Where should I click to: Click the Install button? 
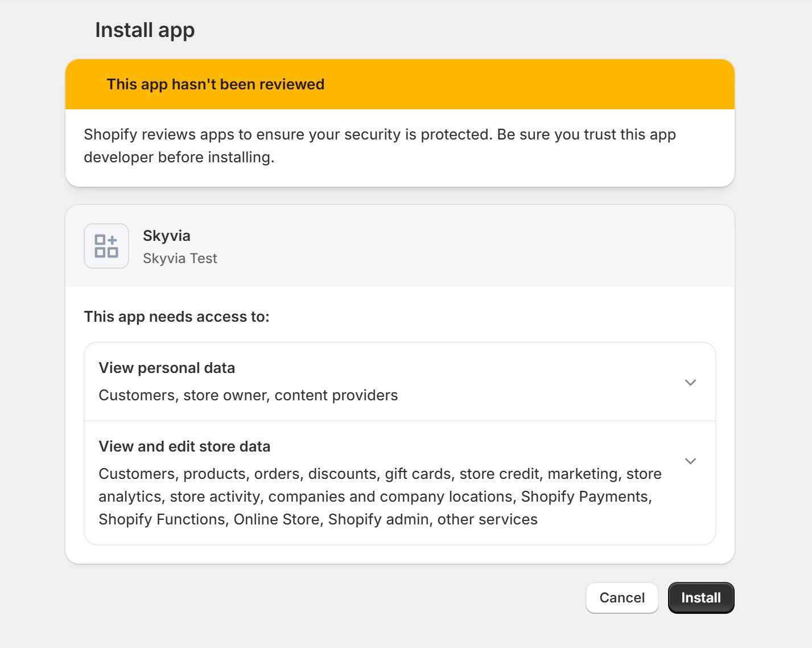pyautogui.click(x=700, y=598)
